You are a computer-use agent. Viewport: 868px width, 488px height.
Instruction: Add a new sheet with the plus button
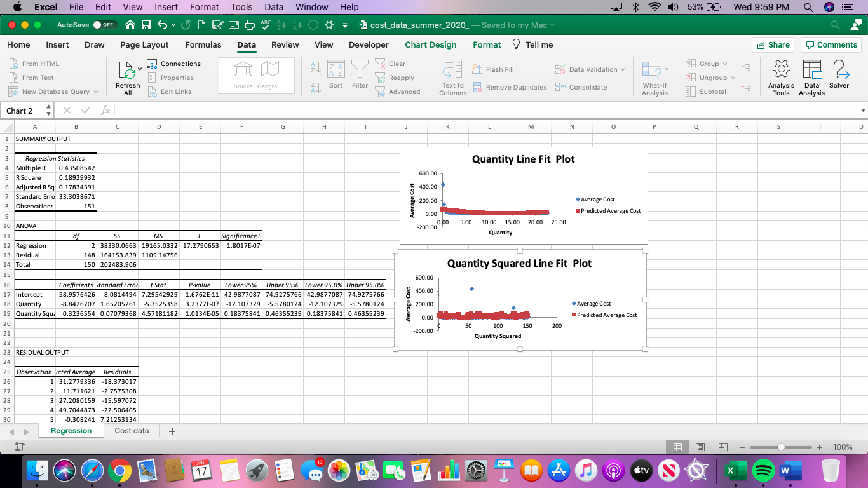coord(171,431)
